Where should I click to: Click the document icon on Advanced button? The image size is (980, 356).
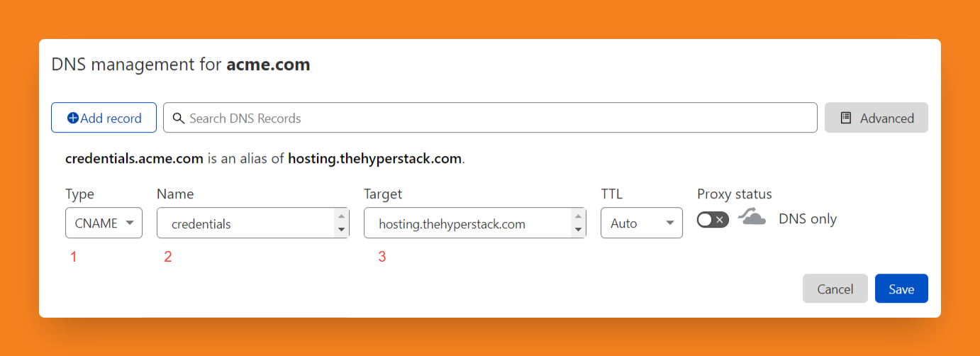pyautogui.click(x=846, y=118)
